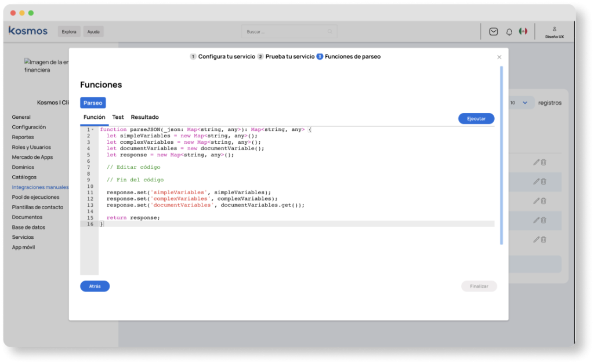The height and width of the screenshot is (364, 594).
Task: Open App móvil in the sidebar
Action: tap(23, 247)
